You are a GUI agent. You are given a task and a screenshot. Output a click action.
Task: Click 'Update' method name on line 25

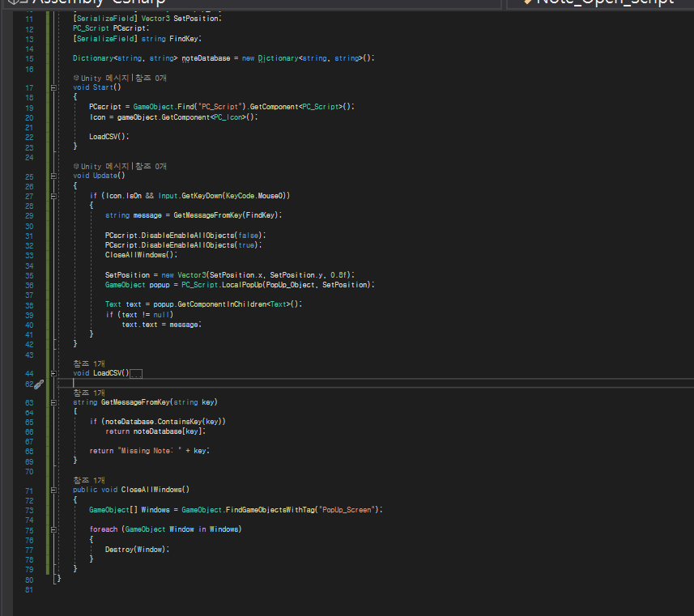tap(105, 176)
